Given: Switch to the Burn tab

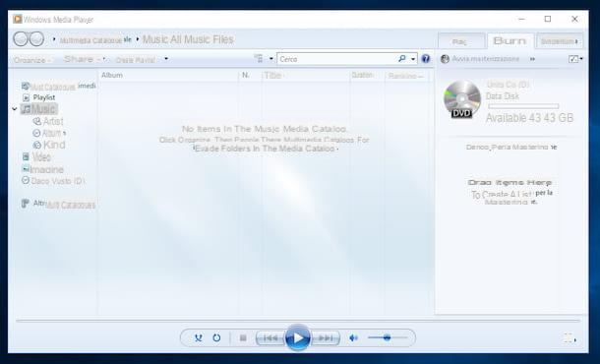Looking at the screenshot, I should tap(510, 41).
